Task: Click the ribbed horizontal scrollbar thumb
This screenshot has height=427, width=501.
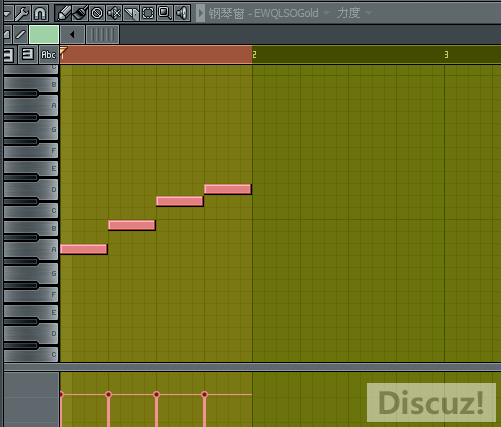Action: click(103, 34)
